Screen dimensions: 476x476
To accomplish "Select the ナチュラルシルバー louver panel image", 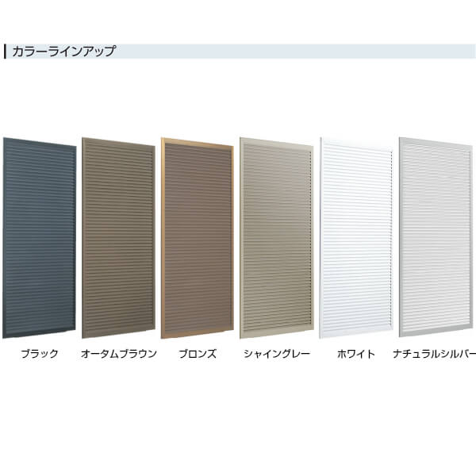I will 437,237.
